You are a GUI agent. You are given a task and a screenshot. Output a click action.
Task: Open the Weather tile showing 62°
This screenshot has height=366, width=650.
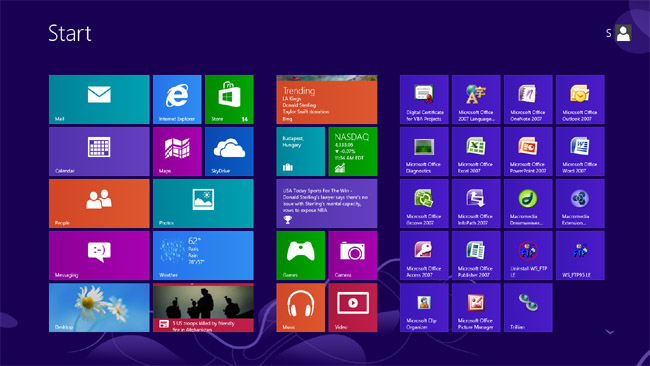pos(203,255)
